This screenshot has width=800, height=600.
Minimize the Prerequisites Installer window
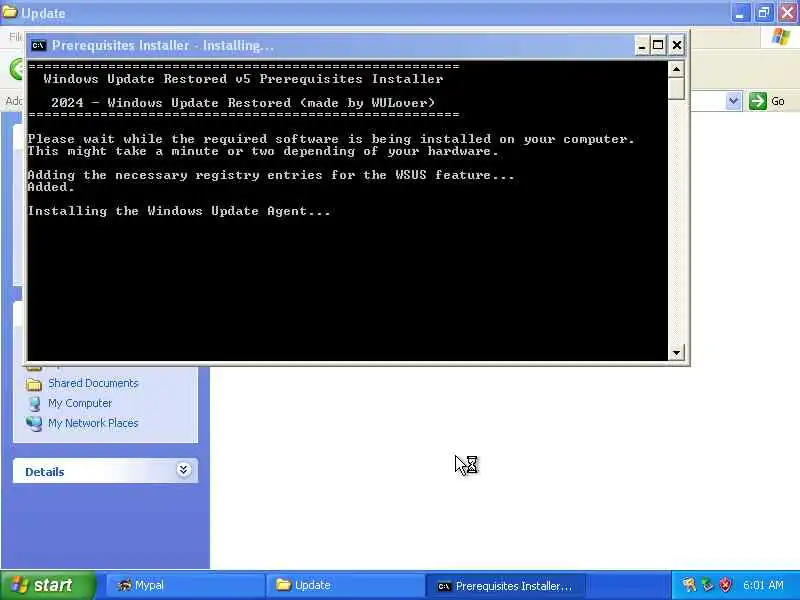tap(642, 45)
